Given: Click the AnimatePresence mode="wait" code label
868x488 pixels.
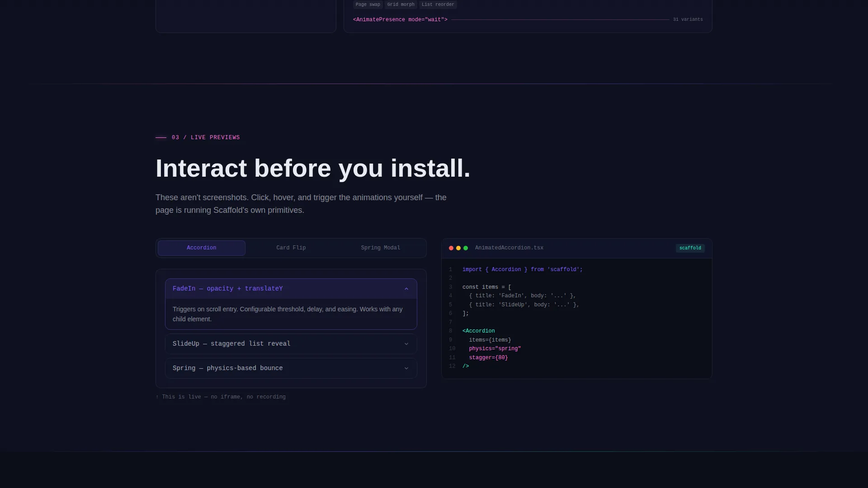Looking at the screenshot, I should point(400,20).
